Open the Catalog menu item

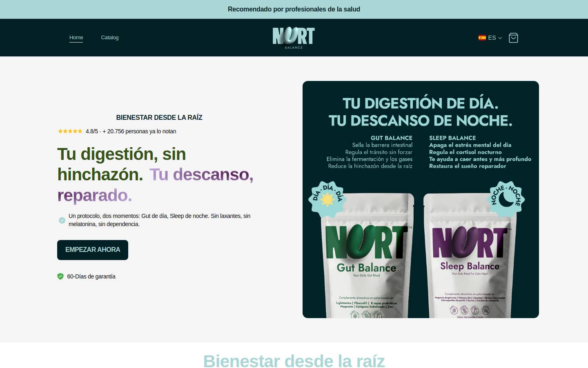coord(110,38)
